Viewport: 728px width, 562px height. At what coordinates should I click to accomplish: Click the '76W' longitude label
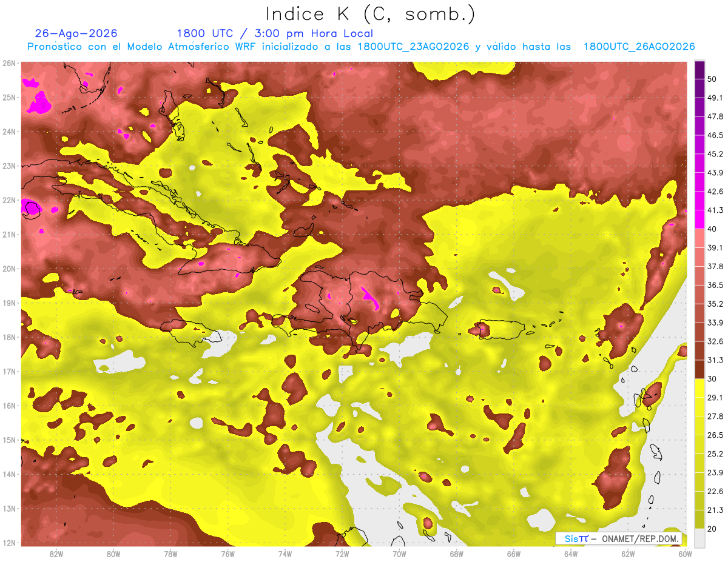[227, 554]
